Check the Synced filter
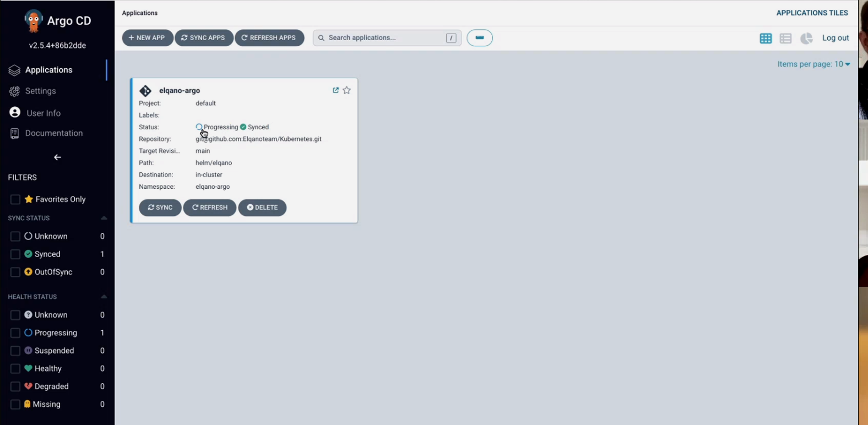Screen dimensions: 868x425 (15, 254)
